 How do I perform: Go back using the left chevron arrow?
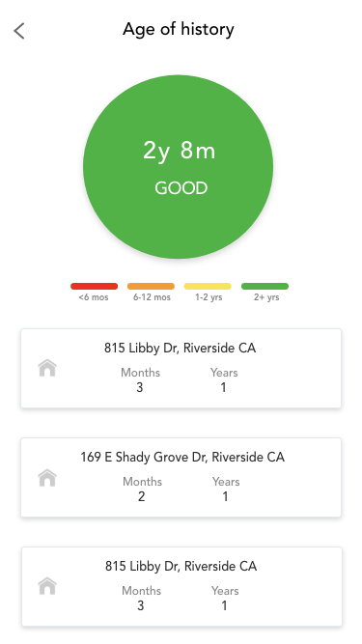click(x=19, y=31)
